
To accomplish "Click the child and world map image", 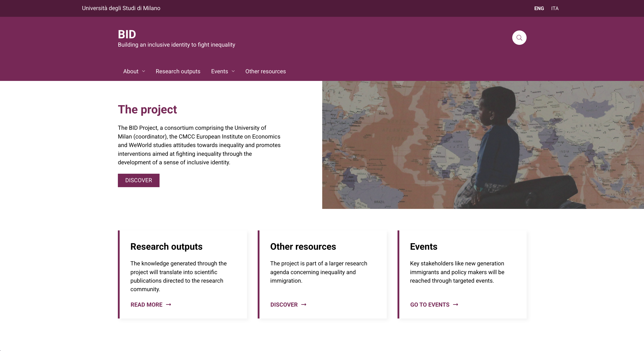I will tap(483, 145).
